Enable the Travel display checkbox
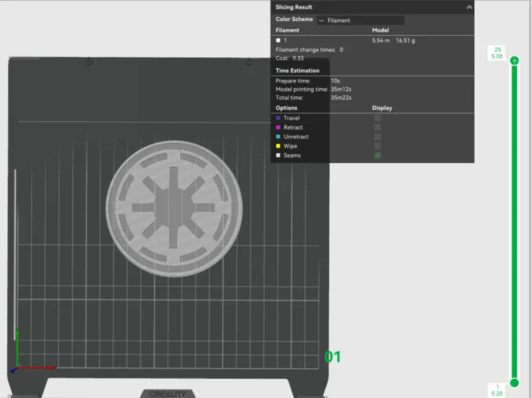This screenshot has height=398, width=532. (377, 118)
